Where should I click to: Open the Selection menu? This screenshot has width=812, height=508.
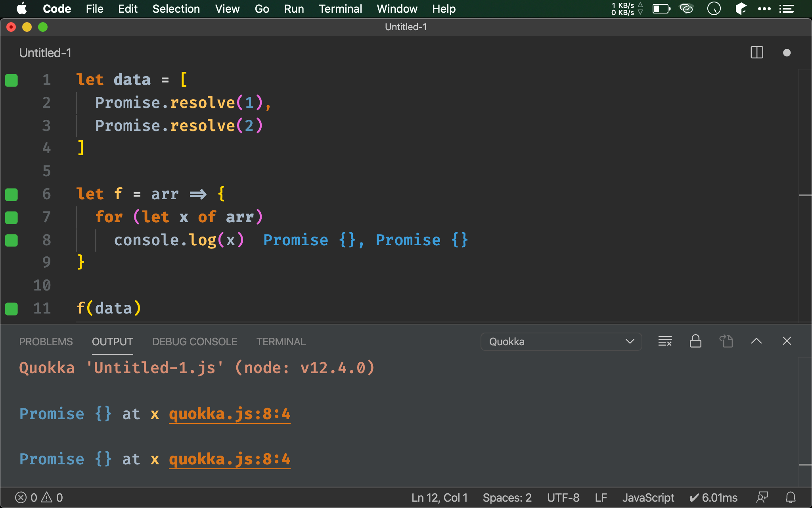(x=176, y=9)
